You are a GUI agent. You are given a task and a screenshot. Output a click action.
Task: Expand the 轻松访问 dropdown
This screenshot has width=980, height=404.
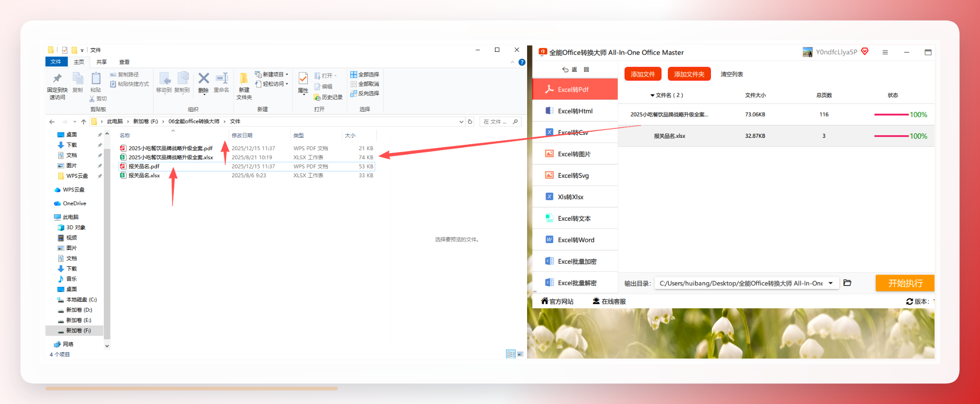[x=287, y=84]
